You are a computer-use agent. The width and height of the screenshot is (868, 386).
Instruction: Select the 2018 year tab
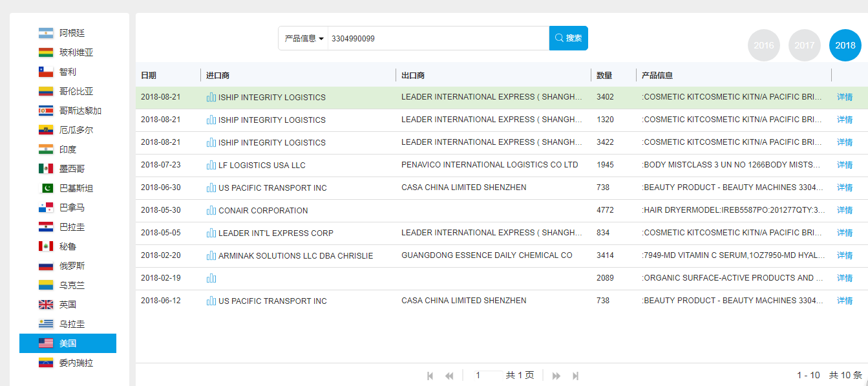845,45
